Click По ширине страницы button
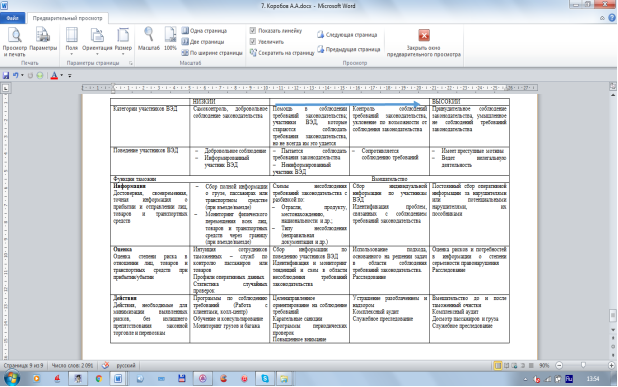This screenshot has height=387, width=618. tap(212, 53)
